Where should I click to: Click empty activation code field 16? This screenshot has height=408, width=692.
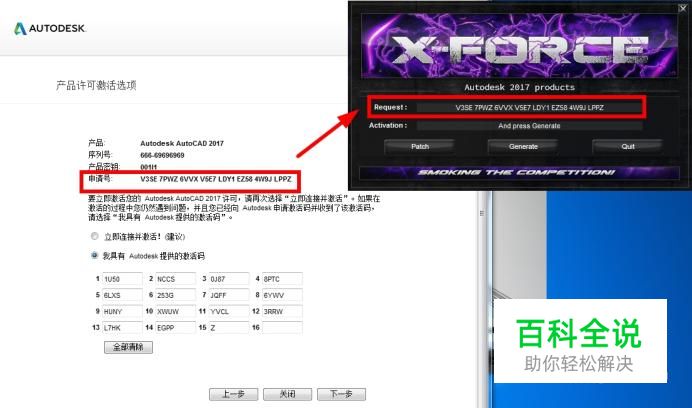pyautogui.click(x=282, y=328)
